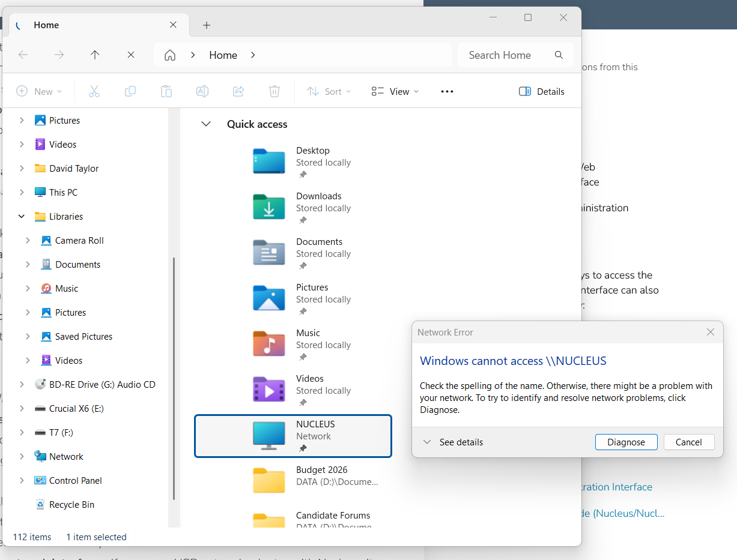The width and height of the screenshot is (737, 560).
Task: Click the Delete trash can icon
Action: 274,91
